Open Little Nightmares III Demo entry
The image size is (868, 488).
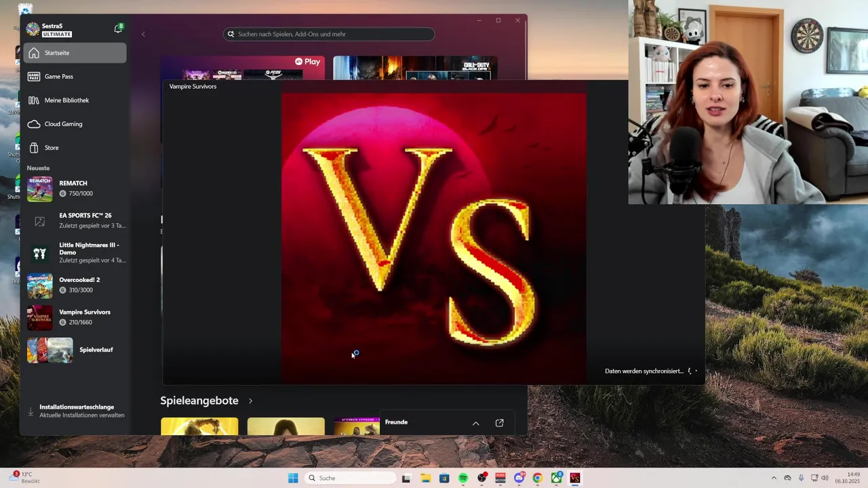point(76,253)
